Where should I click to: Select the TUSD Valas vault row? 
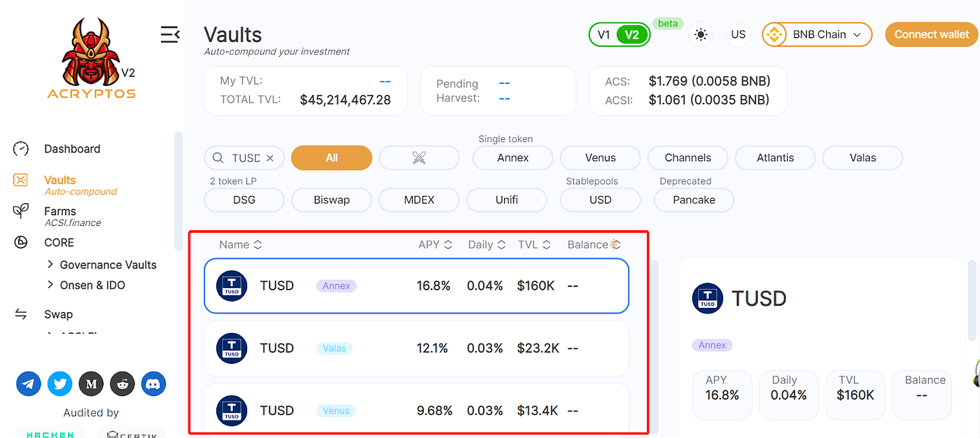point(416,348)
